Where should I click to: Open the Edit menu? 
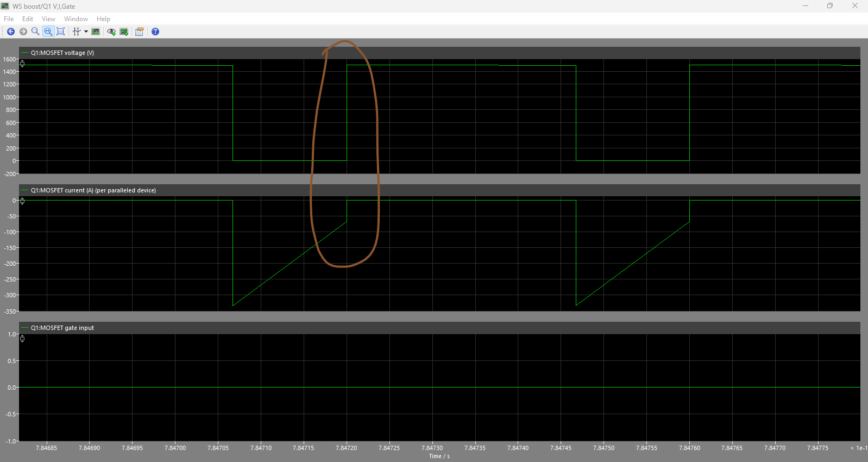pos(28,18)
